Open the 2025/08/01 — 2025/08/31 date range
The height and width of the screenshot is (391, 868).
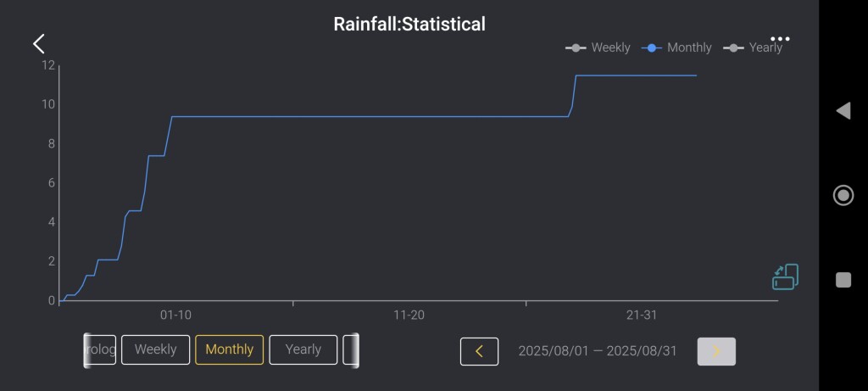[x=598, y=351]
